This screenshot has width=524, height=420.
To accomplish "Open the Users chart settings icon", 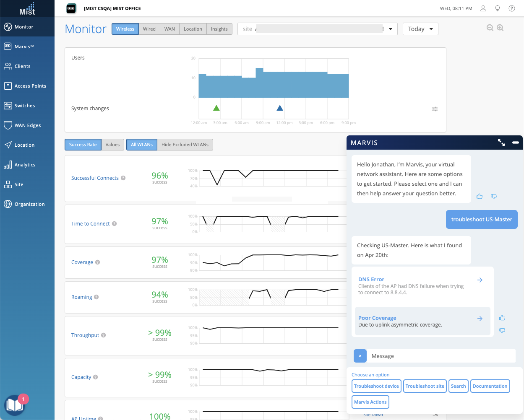I will point(435,109).
